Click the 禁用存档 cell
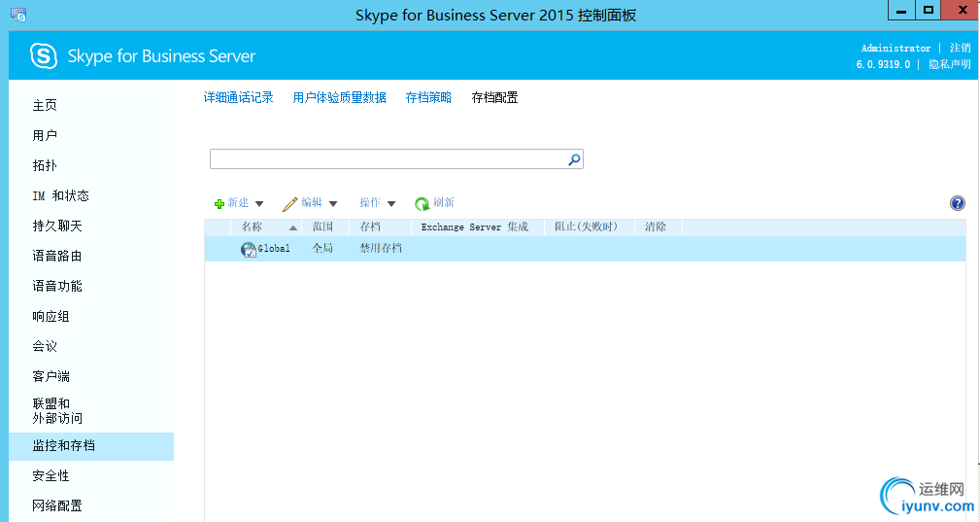Screen dimensions: 980x522 381,249
